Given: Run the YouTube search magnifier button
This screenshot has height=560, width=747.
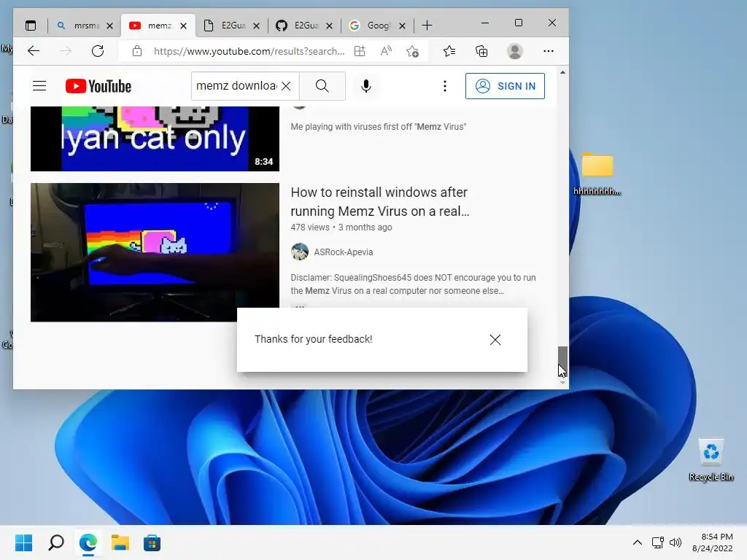Looking at the screenshot, I should click(x=322, y=86).
